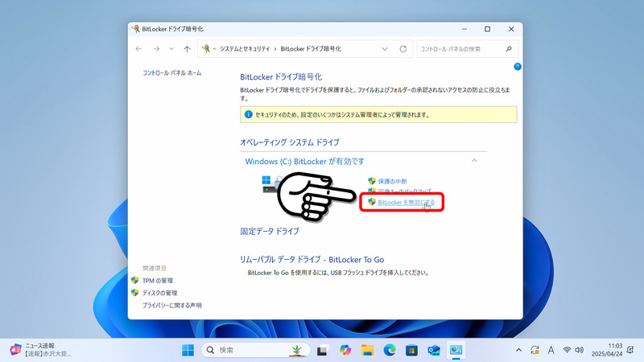Open address bar history dropdown

click(x=385, y=49)
